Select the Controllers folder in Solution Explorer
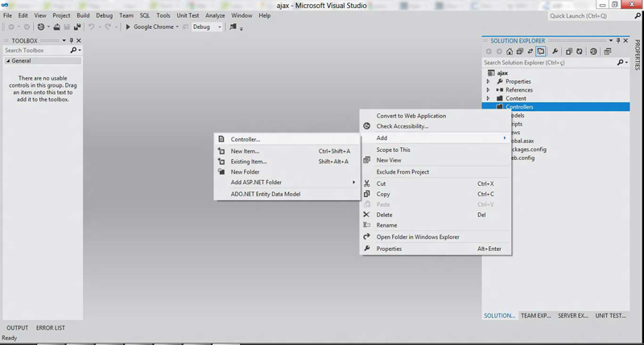Image resolution: width=644 pixels, height=345 pixels. [555, 107]
